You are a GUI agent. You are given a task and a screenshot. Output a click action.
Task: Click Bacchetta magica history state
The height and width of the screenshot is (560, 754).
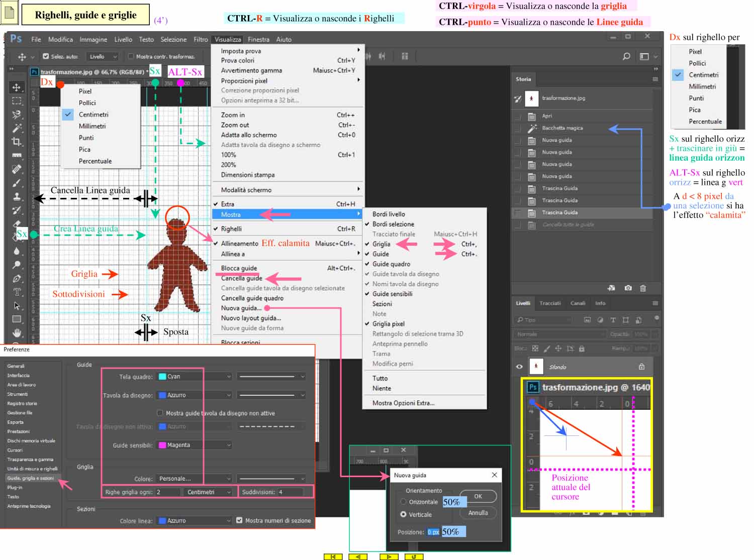tap(583, 128)
